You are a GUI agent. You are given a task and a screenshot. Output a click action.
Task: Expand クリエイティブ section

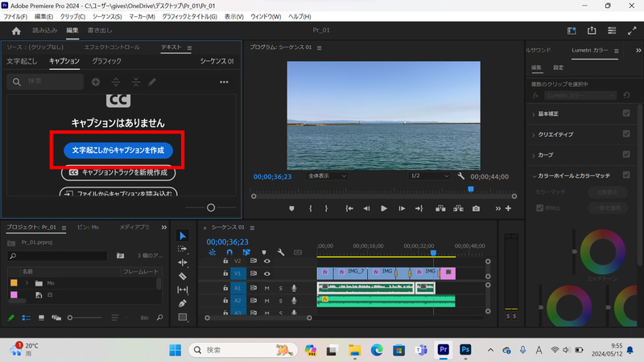[x=534, y=134]
